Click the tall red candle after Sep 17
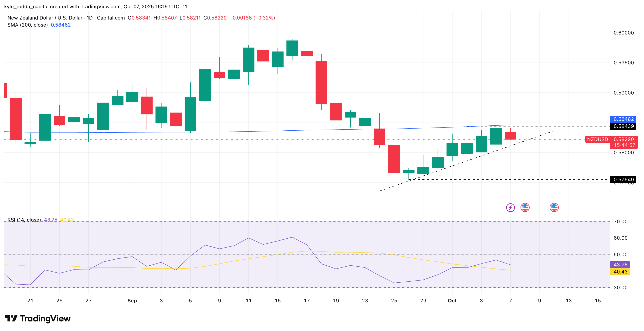The image size is (644, 331). pyautogui.click(x=321, y=82)
